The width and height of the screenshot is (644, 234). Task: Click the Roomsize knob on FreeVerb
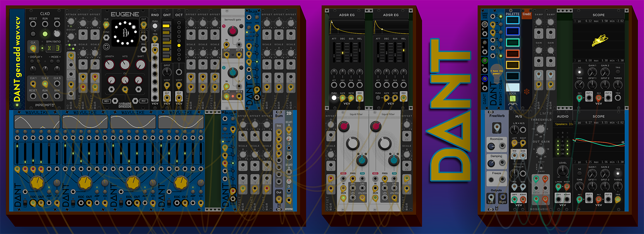click(x=491, y=146)
